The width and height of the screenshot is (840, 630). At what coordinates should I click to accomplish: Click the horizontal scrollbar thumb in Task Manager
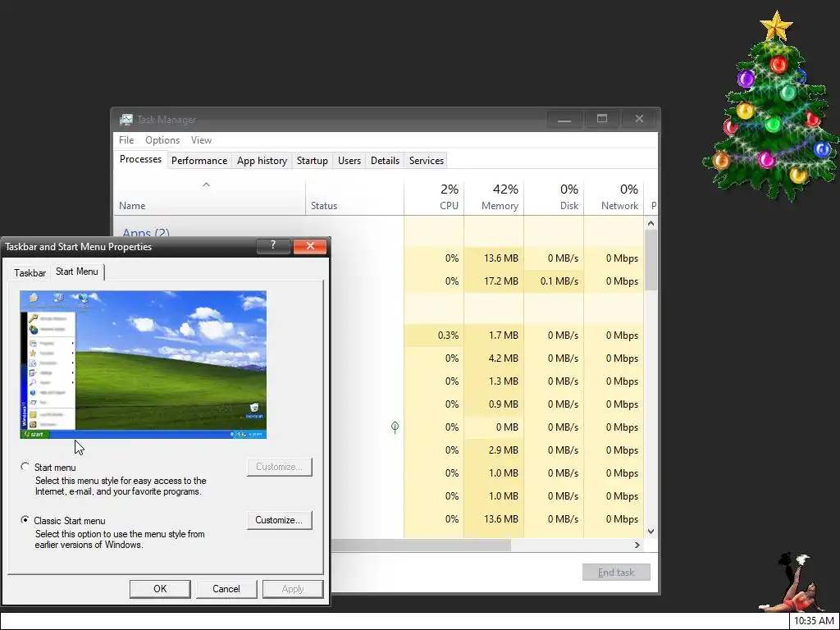[421, 545]
